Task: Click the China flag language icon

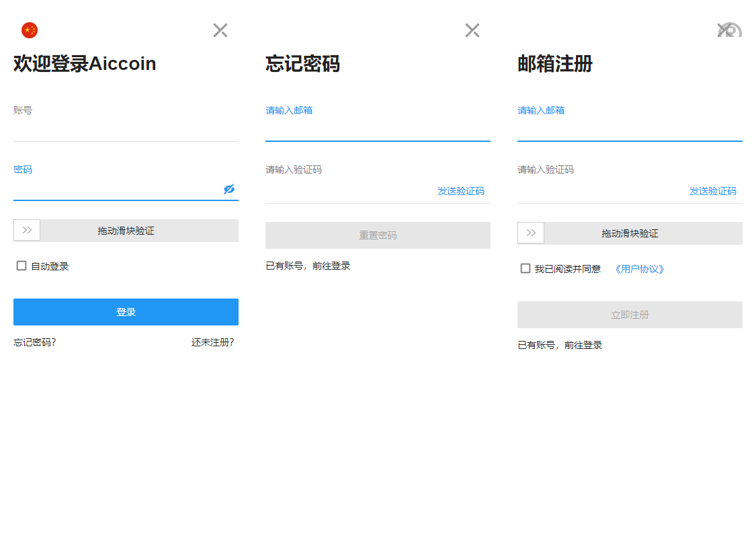Action: click(30, 30)
